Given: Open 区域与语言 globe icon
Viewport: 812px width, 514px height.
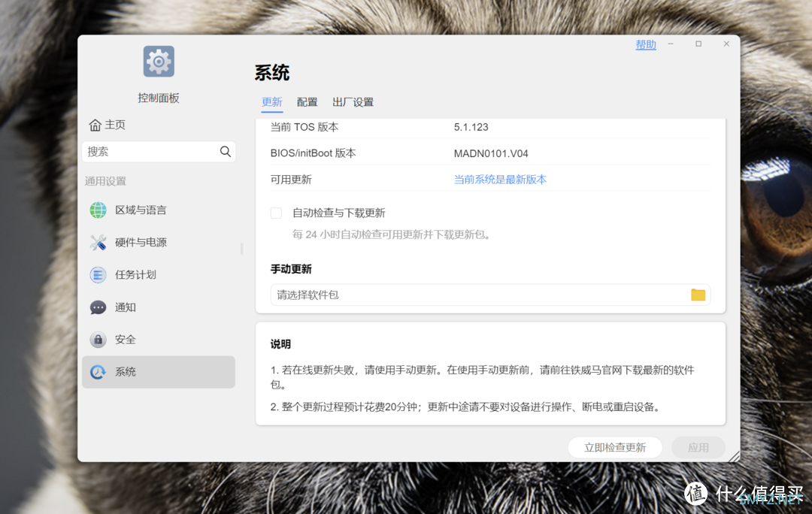Looking at the screenshot, I should tap(98, 210).
